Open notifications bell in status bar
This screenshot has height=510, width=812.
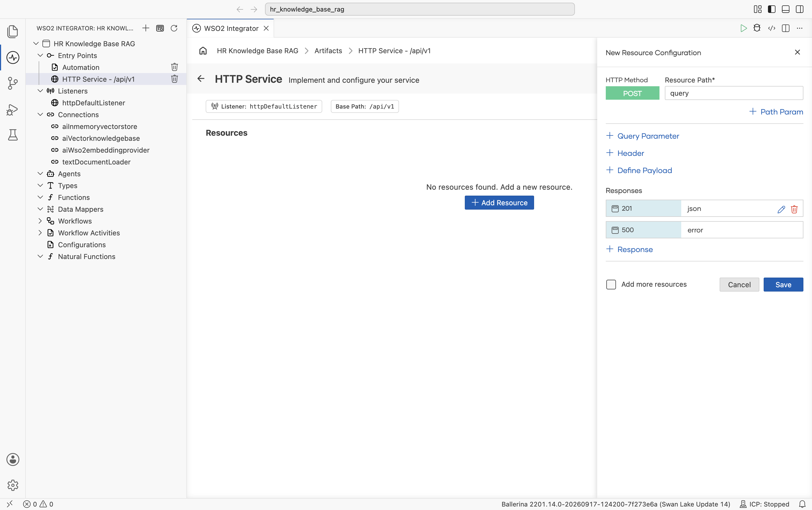click(x=802, y=504)
